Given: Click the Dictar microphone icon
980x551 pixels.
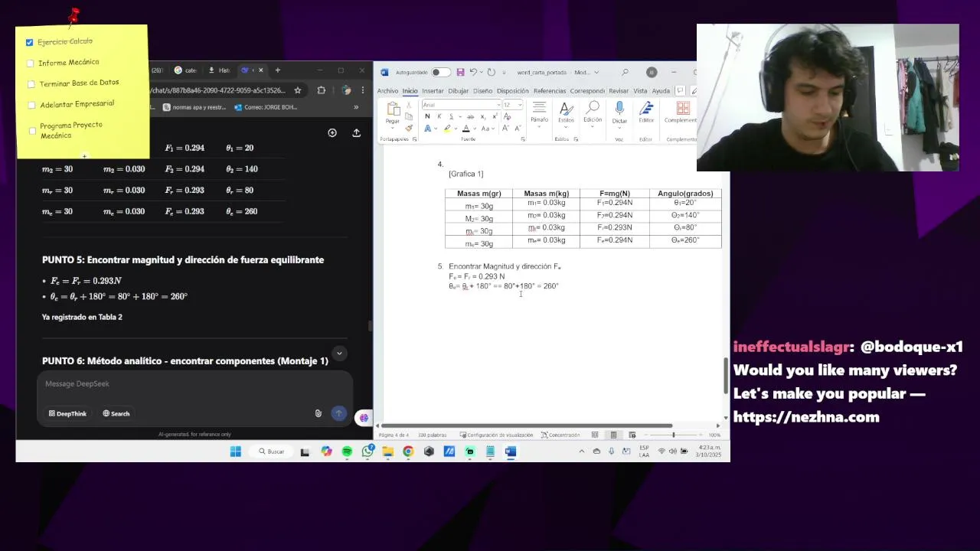Looking at the screenshot, I should 619,108.
